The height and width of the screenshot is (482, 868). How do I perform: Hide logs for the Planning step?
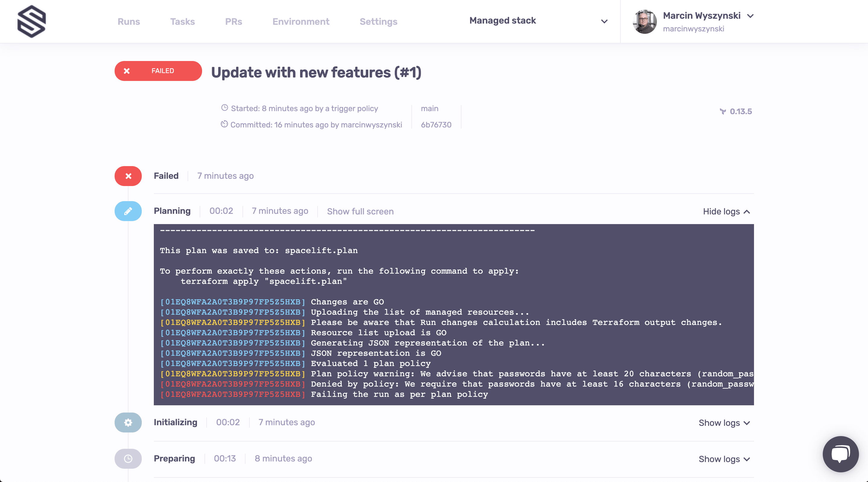coord(725,211)
